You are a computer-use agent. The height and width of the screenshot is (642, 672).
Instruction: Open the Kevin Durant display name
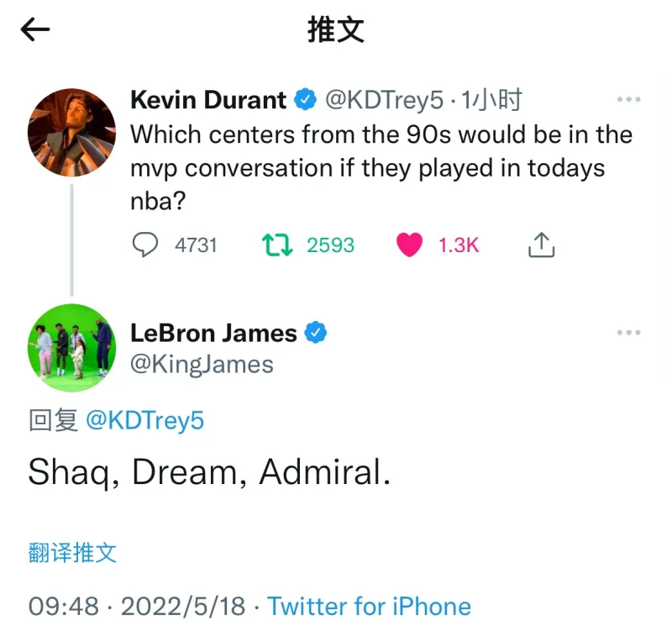[208, 101]
